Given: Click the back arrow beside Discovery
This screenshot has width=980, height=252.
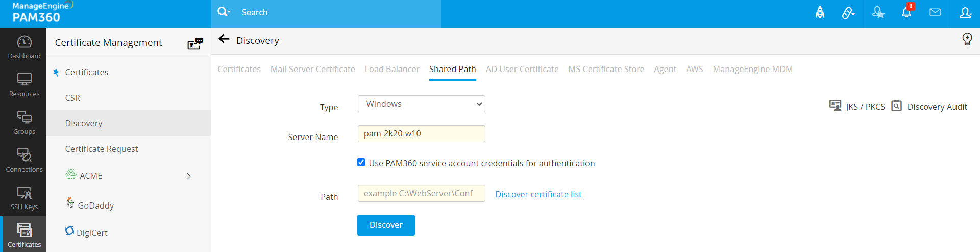Looking at the screenshot, I should 224,39.
